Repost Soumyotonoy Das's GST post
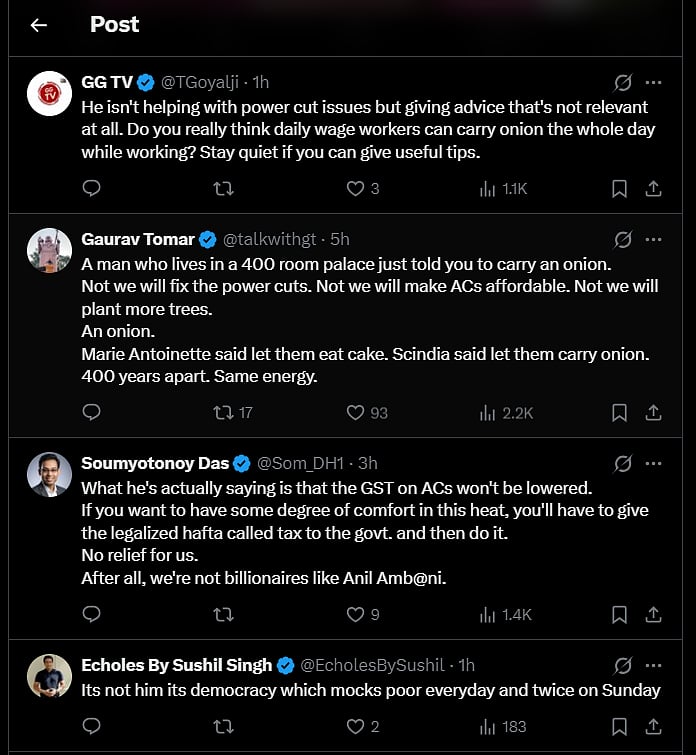The width and height of the screenshot is (696, 755). [x=224, y=614]
